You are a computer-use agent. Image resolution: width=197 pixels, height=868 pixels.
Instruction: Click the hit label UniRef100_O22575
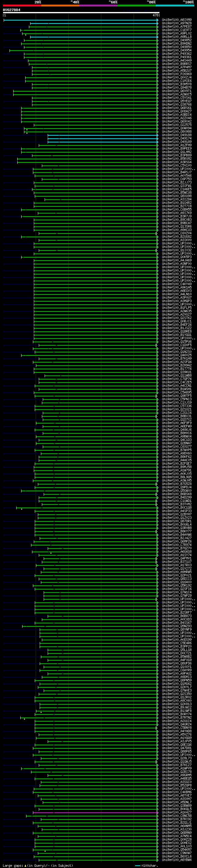pos(177,125)
